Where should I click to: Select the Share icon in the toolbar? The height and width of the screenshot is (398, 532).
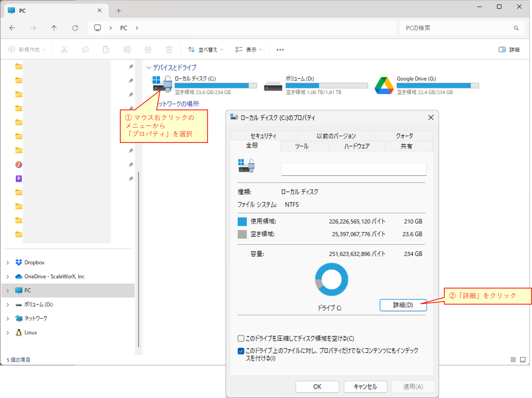point(148,49)
